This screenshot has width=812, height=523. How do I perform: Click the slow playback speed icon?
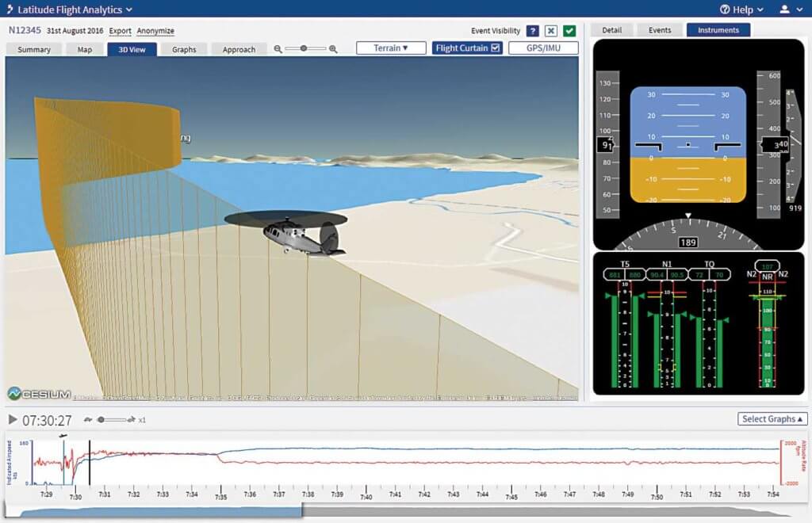[88, 419]
